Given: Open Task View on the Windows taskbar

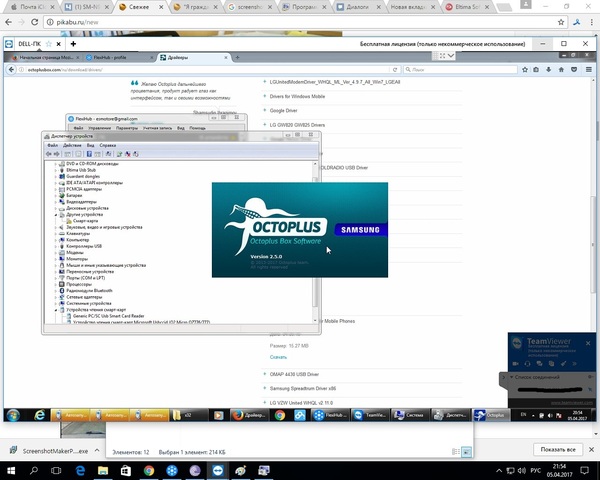Looking at the screenshot, I should point(56,470).
